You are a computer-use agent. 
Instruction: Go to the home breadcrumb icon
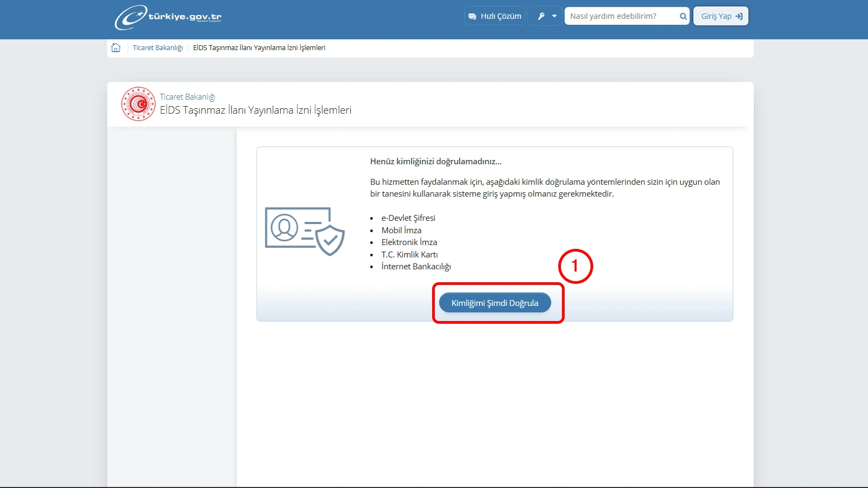pyautogui.click(x=116, y=47)
